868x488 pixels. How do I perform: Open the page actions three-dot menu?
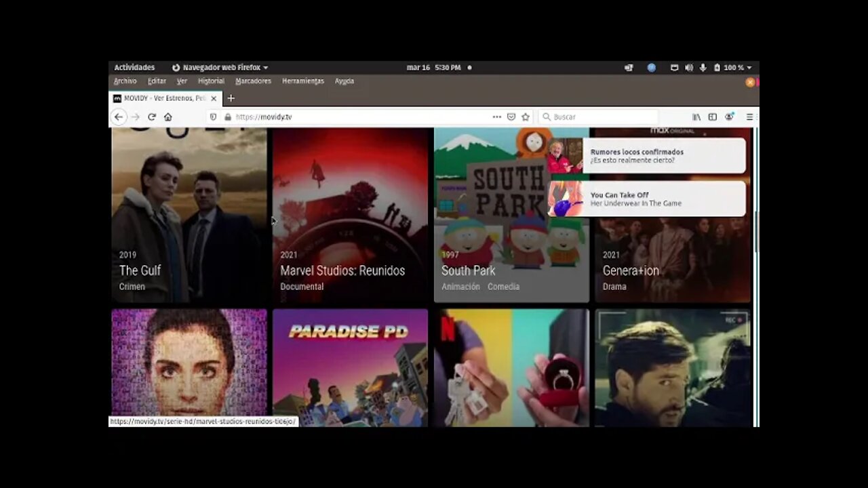[497, 117]
